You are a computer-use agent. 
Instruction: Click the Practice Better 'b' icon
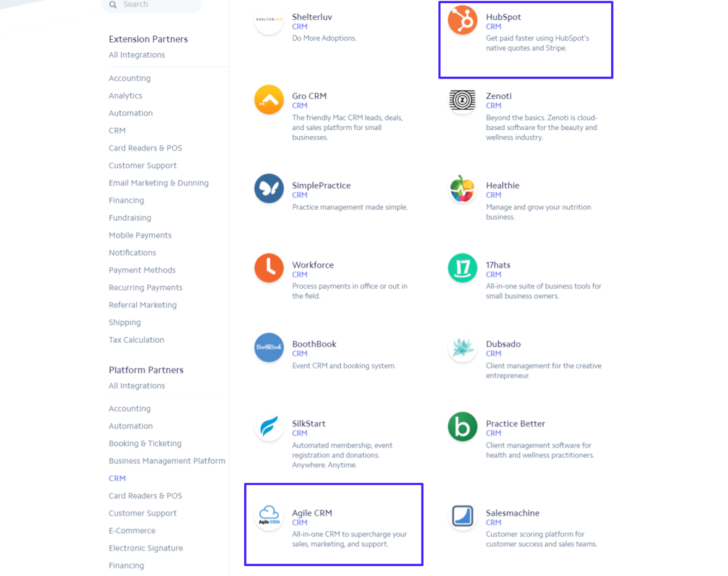462,427
